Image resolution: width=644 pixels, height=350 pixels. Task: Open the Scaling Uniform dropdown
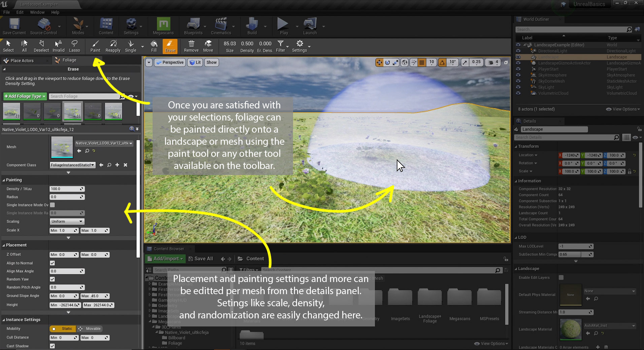(67, 221)
